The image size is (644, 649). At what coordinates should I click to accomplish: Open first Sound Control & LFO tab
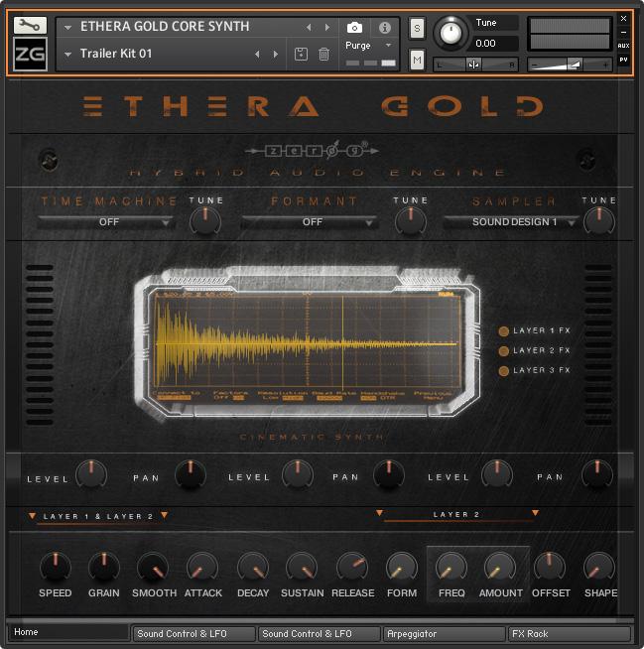coord(193,634)
